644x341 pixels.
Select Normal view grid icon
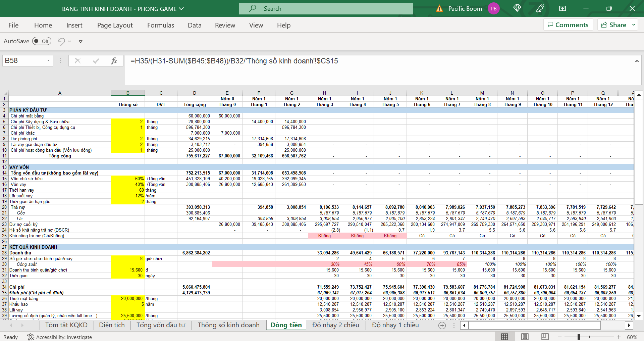click(504, 337)
